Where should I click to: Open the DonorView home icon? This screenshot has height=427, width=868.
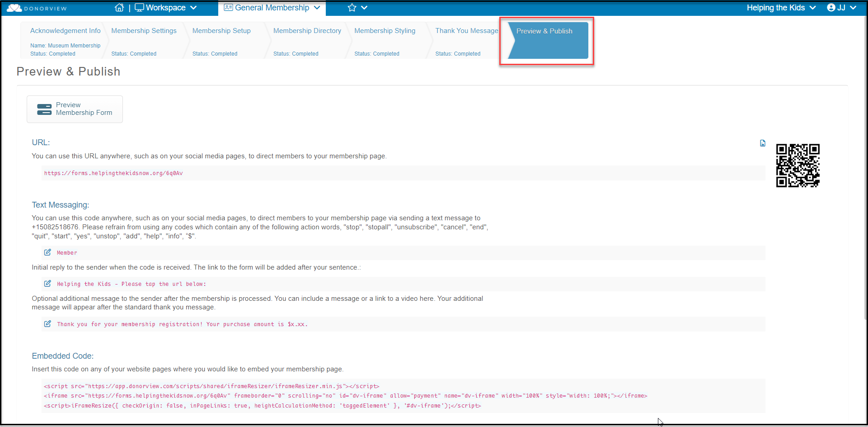pos(119,8)
